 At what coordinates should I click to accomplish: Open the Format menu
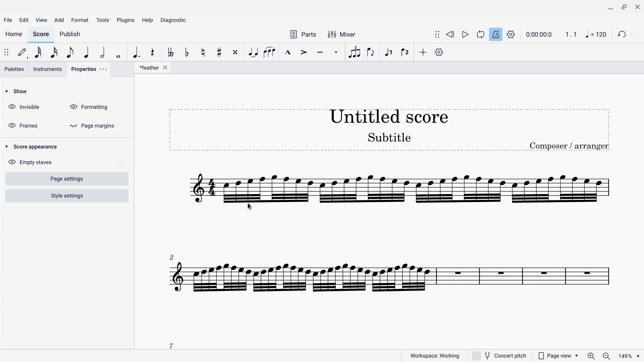click(x=80, y=20)
